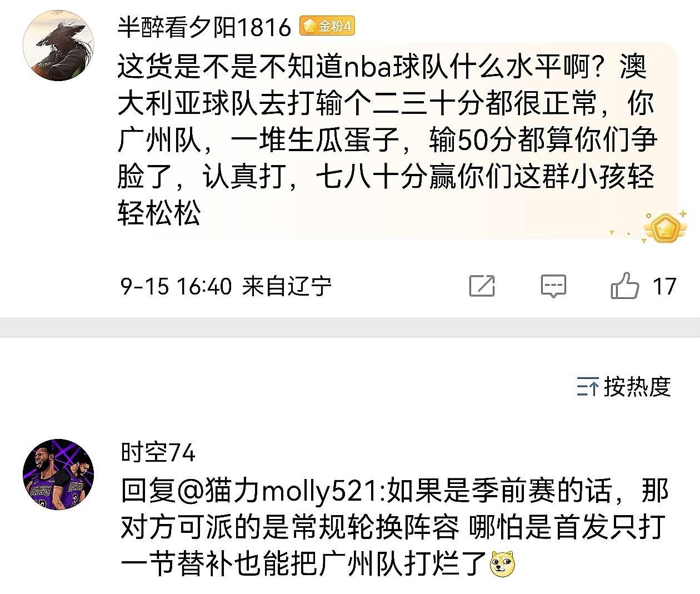The width and height of the screenshot is (700, 594).
Task: Tap the doge emoji in reply
Action: 503,565
